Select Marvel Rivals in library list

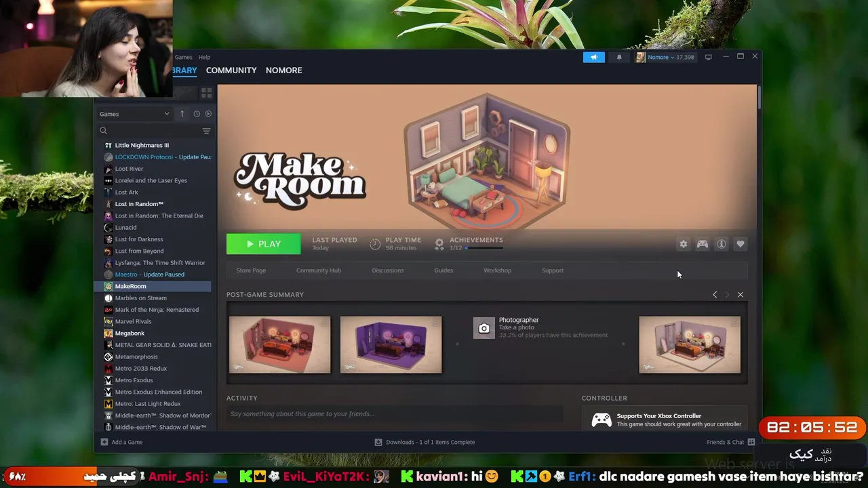point(133,321)
